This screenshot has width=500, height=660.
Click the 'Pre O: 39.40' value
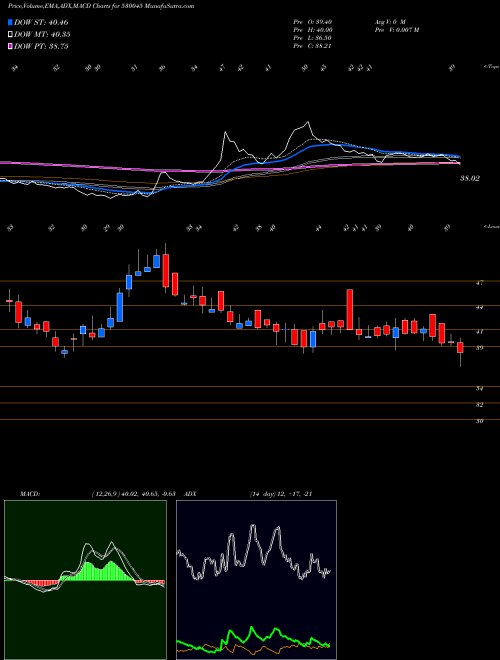tap(313, 21)
